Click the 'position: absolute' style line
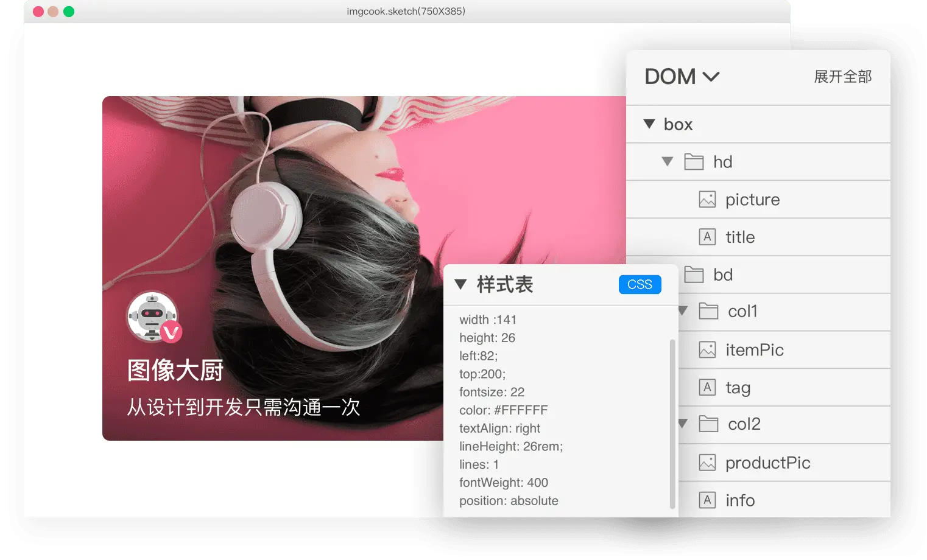The width and height of the screenshot is (927, 560). (x=509, y=501)
